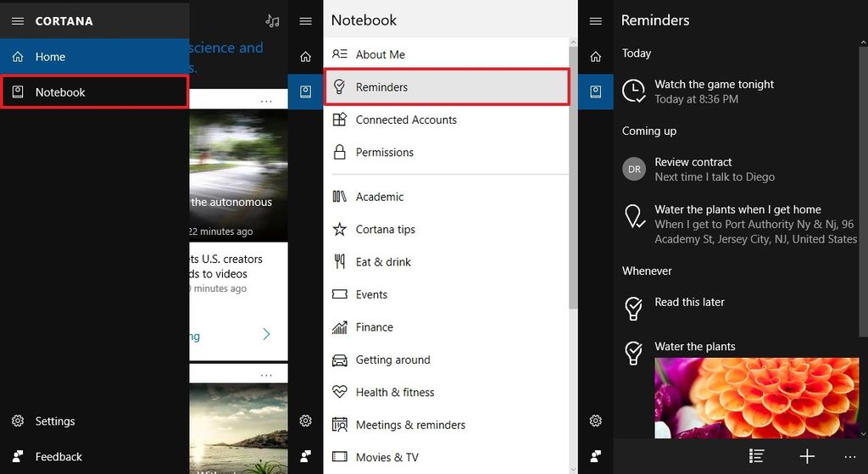Click the Permissions lock icon
Viewport: 868px width, 474px height.
[339, 152]
